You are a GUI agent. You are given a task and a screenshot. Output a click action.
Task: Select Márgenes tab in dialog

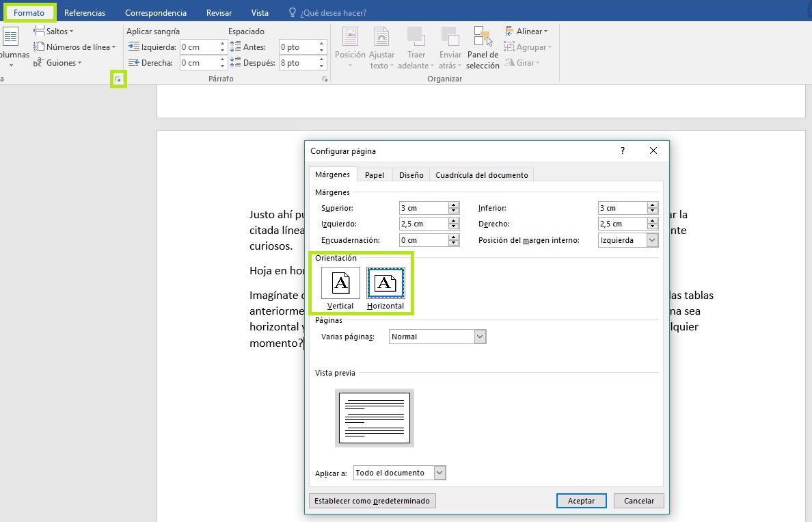pyautogui.click(x=332, y=174)
